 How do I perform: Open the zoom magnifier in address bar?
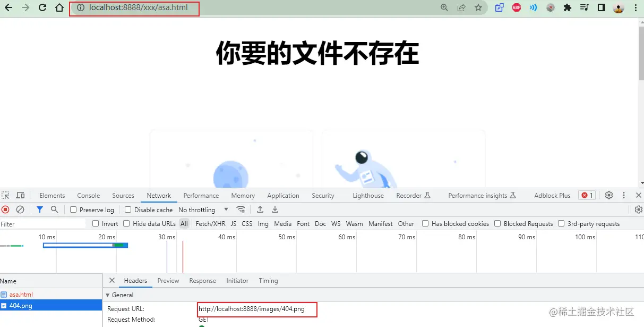point(444,8)
